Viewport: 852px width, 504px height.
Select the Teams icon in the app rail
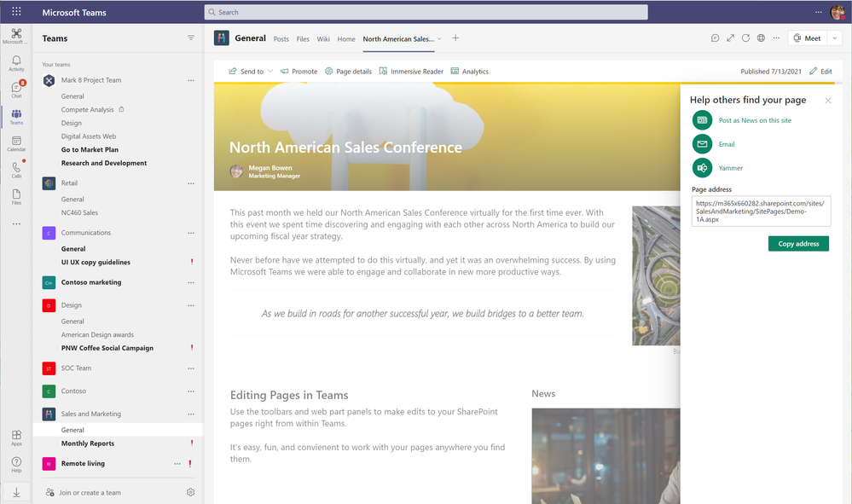pyautogui.click(x=16, y=116)
